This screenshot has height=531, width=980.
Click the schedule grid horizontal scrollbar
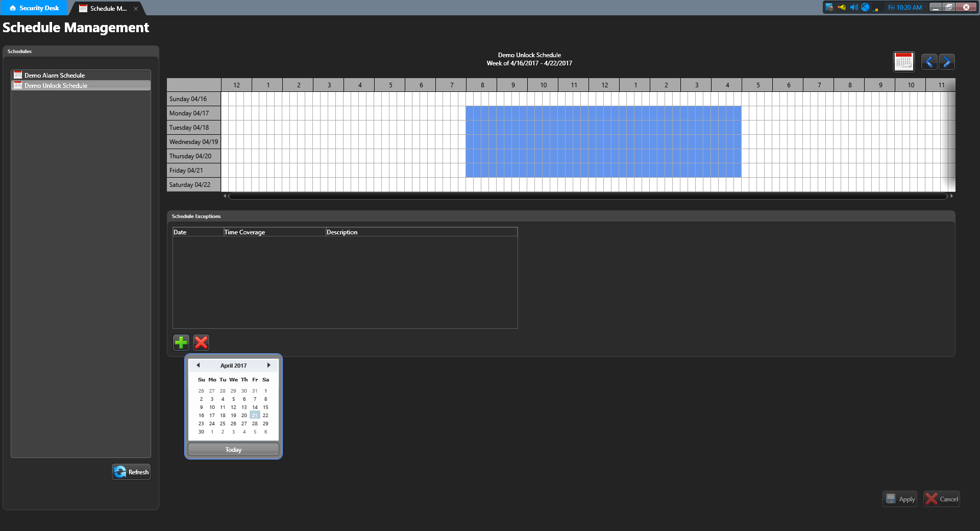(587, 196)
